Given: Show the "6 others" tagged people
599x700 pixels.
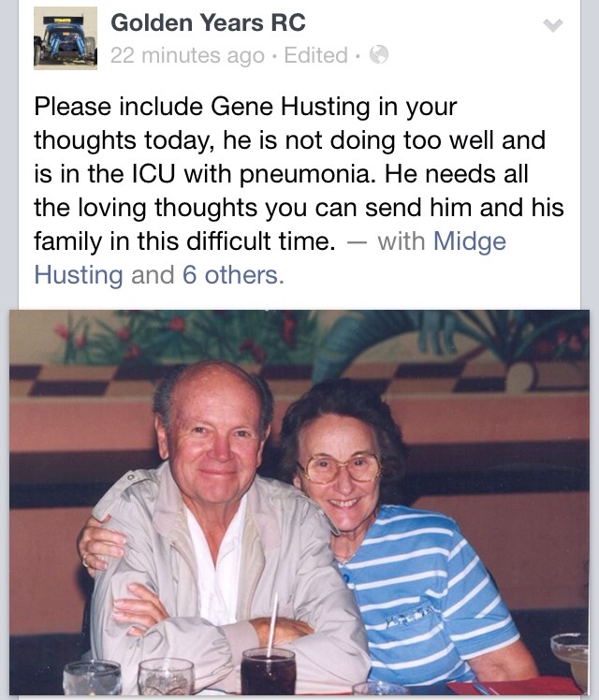Looking at the screenshot, I should [x=232, y=275].
